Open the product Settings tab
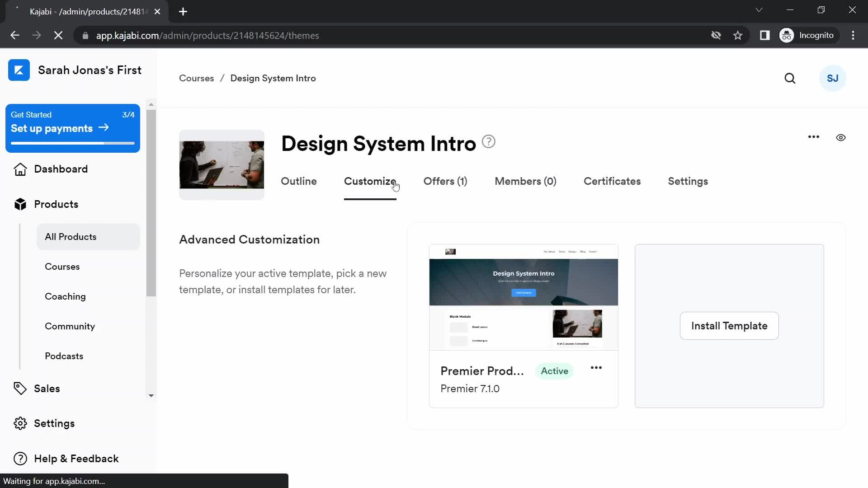 (688, 181)
